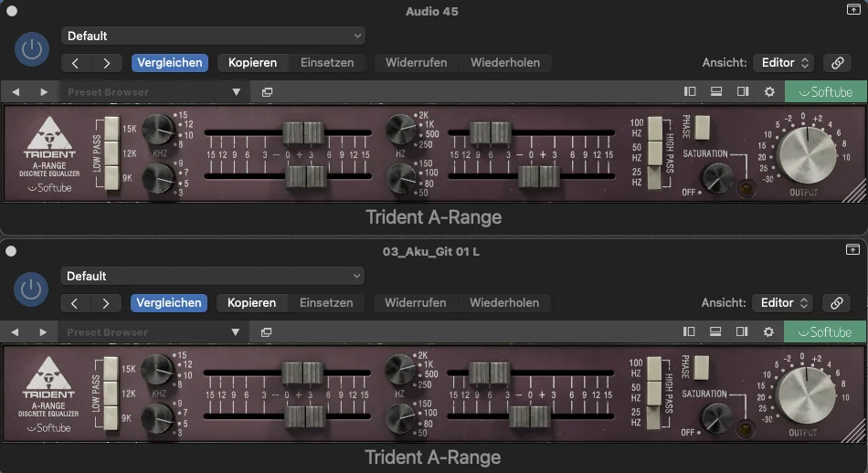Click the window-copy icon in 03_Aku_Git 01 L toolbar
Image resolution: width=868 pixels, height=473 pixels.
(x=267, y=332)
